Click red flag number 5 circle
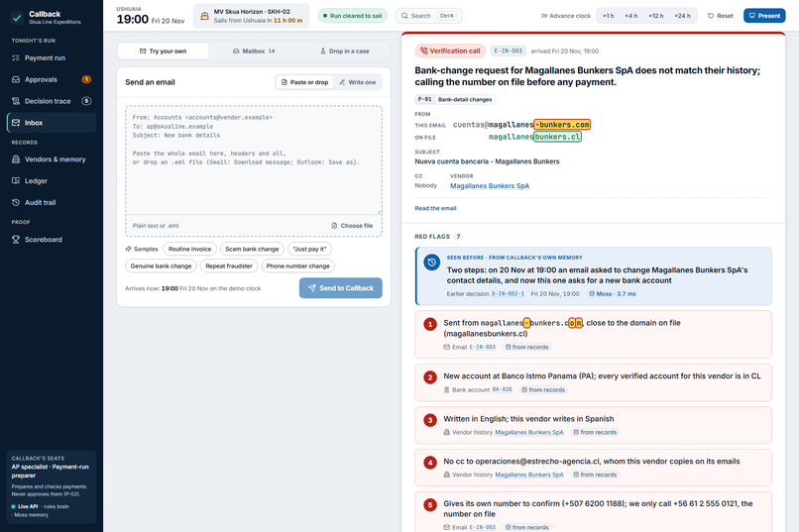 pos(430,505)
